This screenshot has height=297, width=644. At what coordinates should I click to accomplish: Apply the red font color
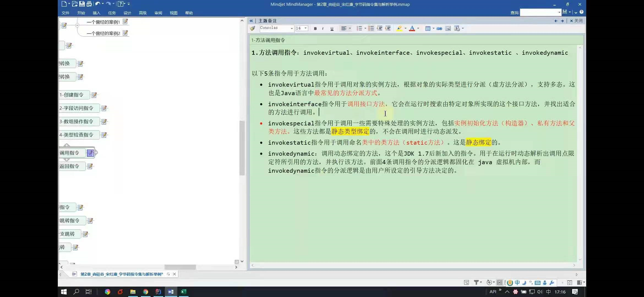(x=412, y=28)
